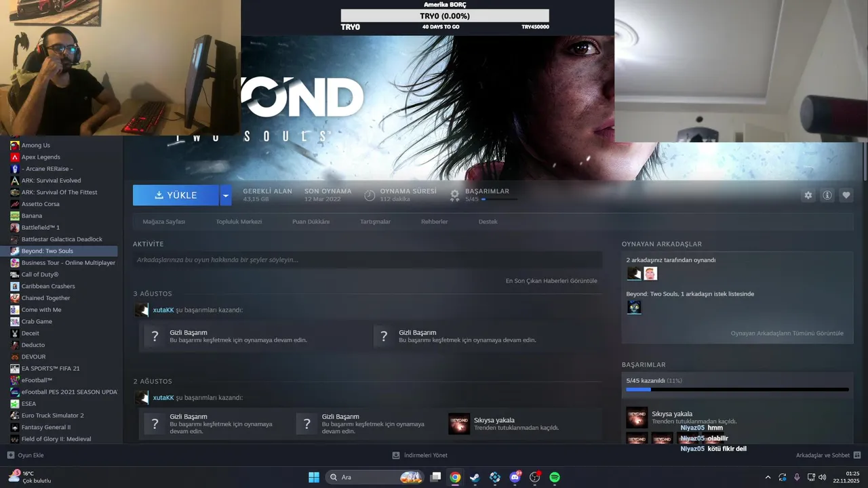Screen dimensions: 868x488
Task: Click the wishlist friend avatar
Action: [x=634, y=307]
